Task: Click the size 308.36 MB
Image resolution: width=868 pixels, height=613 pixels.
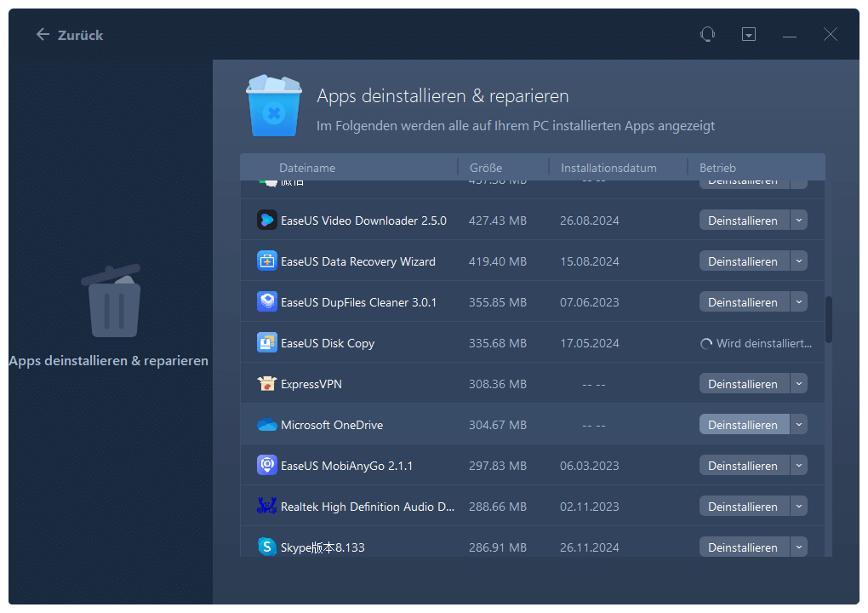Action: tap(498, 384)
